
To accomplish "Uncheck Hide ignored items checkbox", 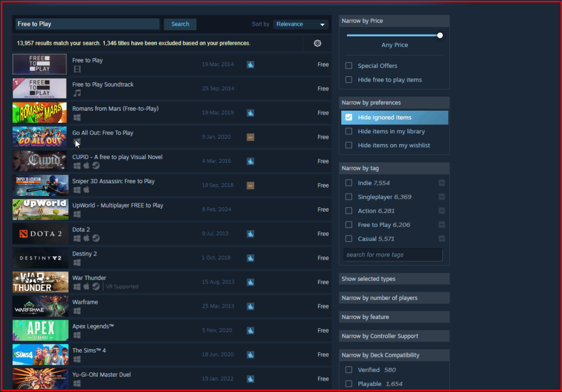I will (x=349, y=117).
